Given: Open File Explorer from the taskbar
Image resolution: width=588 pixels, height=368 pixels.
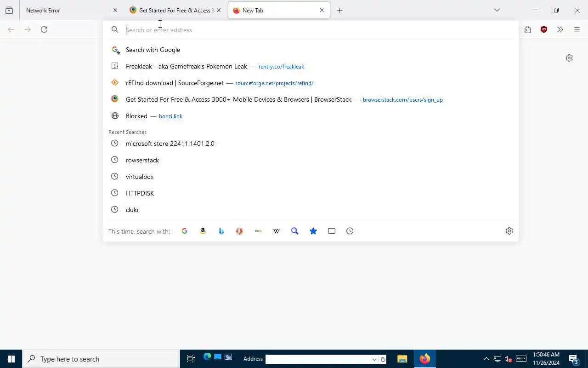Looking at the screenshot, I should [x=402, y=359].
